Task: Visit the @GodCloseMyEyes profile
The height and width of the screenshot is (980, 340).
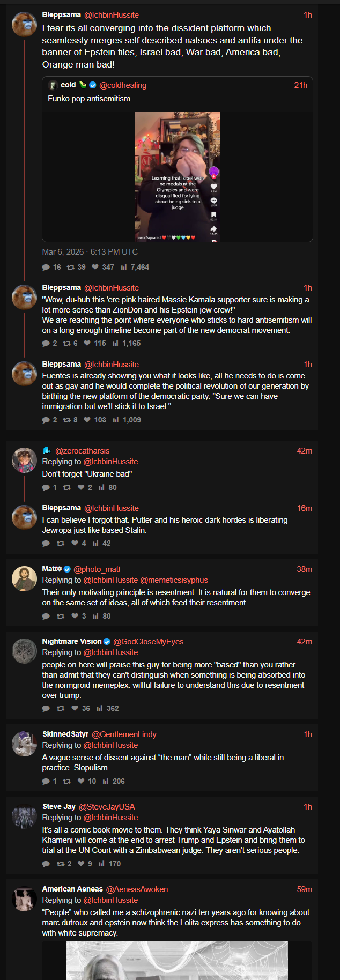Action: click(148, 642)
